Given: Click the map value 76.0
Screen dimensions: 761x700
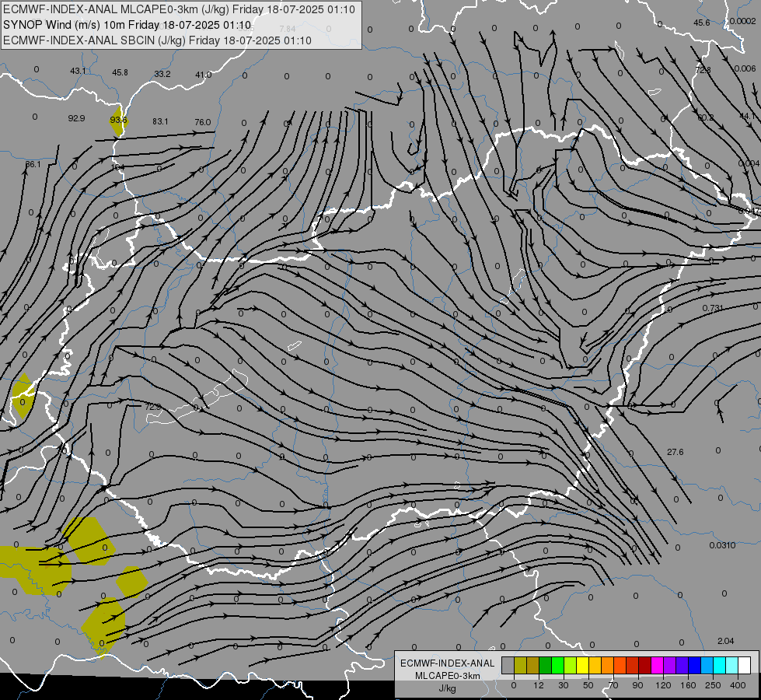Looking at the screenshot, I should tap(202, 122).
